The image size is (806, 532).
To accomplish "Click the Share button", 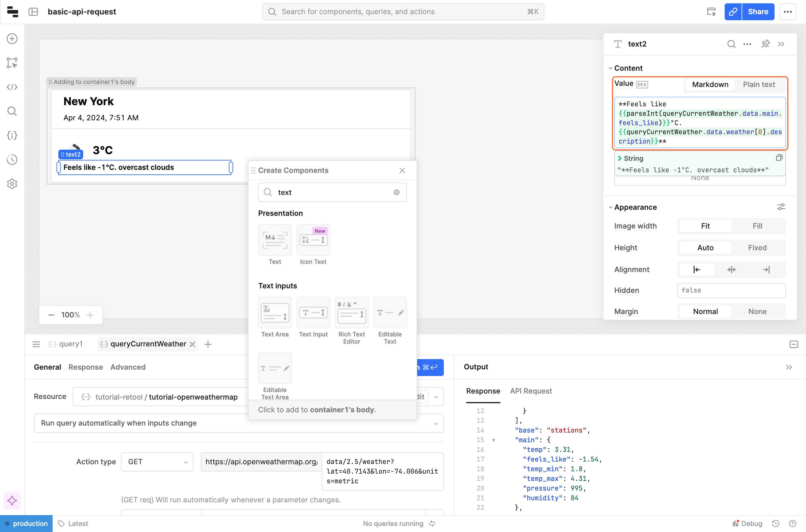I will coord(757,12).
